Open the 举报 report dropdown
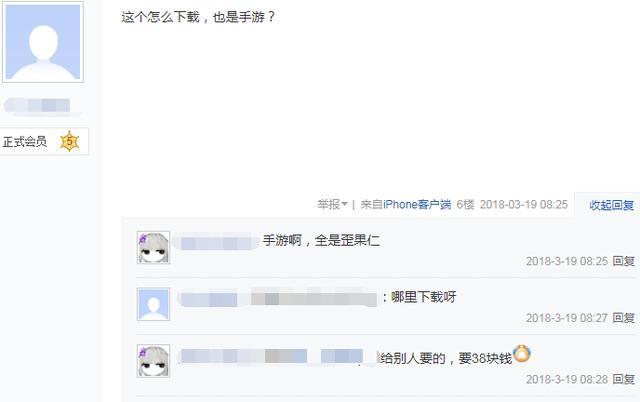 (332, 204)
